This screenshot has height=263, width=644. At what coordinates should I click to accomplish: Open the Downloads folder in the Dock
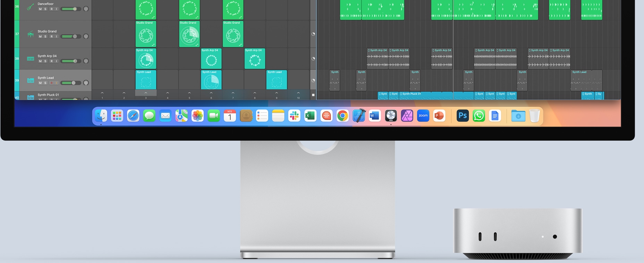(518, 116)
